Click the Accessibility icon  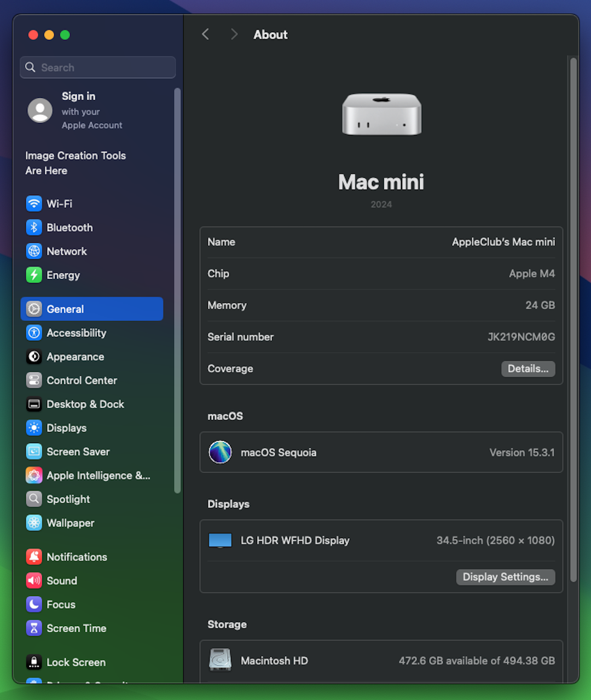tap(34, 332)
